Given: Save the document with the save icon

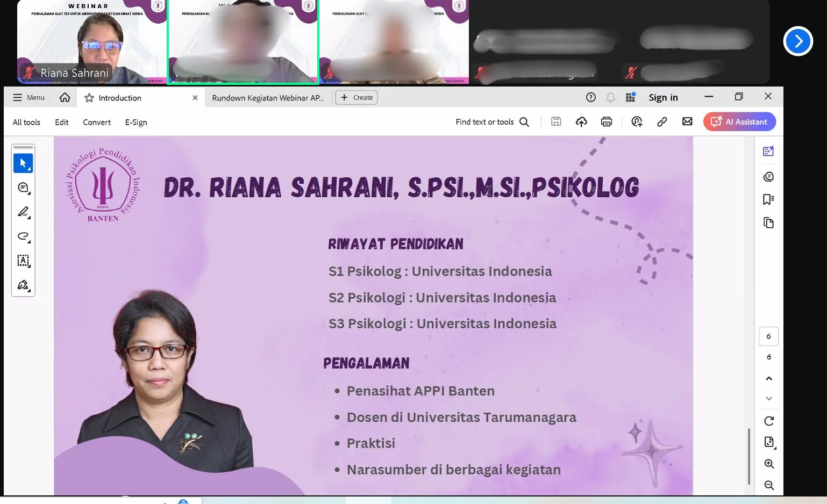Looking at the screenshot, I should point(556,121).
